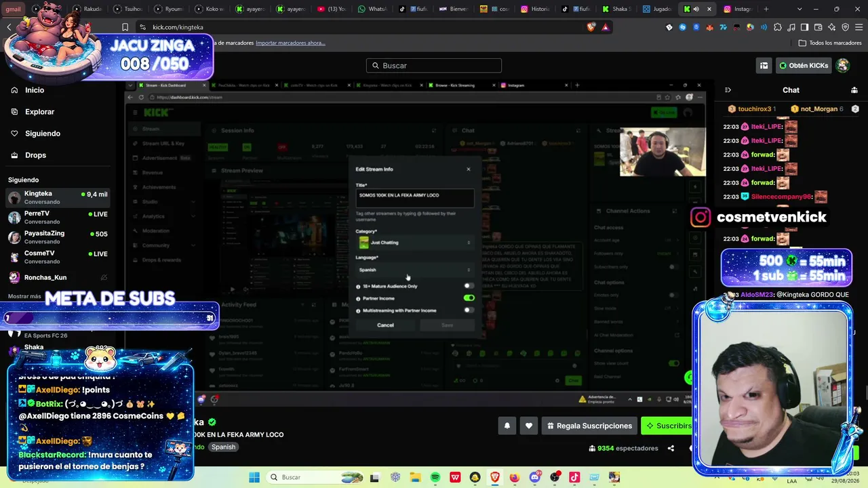The image size is (868, 488).
Task: Open the Category dropdown showing Just Chatting
Action: tap(414, 242)
